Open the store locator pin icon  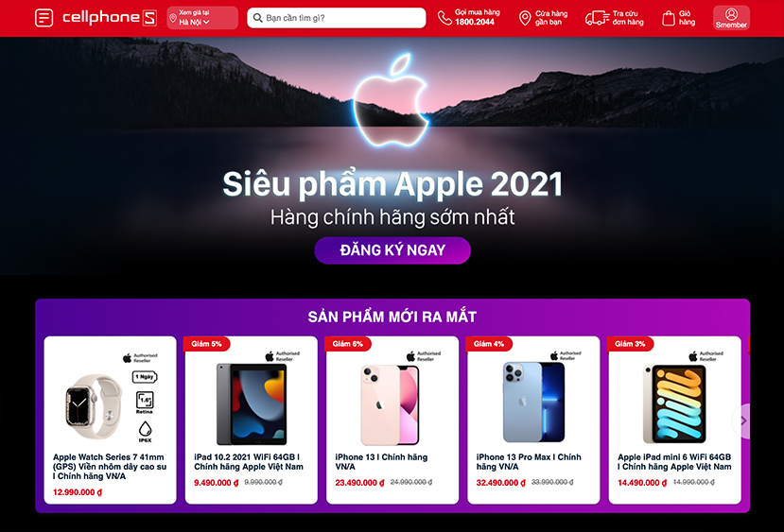[x=525, y=18]
